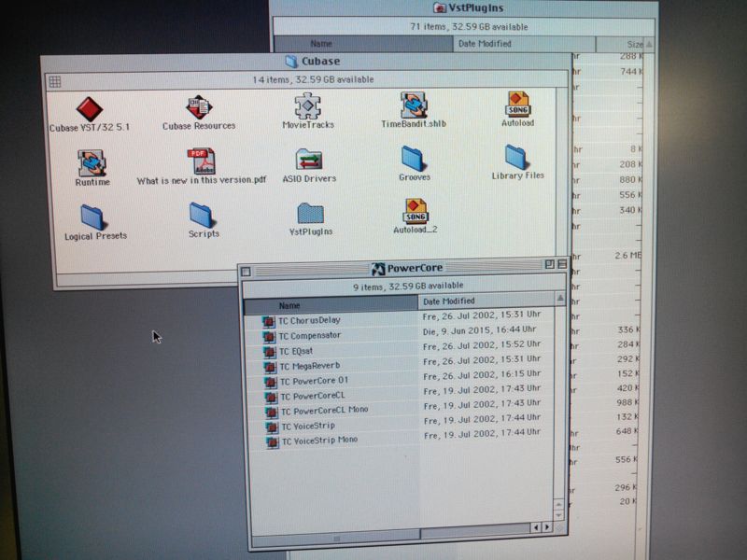Select the Cubase VST/32 5.1 application icon
The width and height of the screenshot is (747, 560).
[89, 108]
